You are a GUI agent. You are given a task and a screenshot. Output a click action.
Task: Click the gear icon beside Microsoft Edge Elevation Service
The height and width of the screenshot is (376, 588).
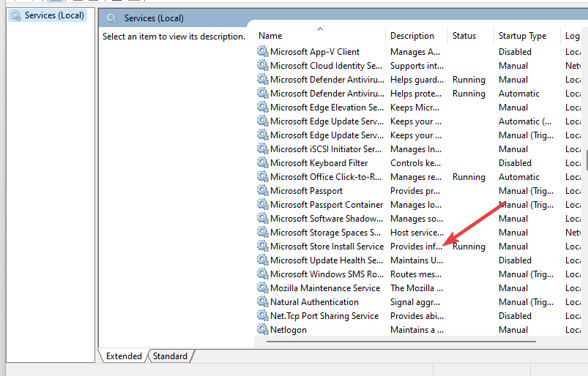262,107
